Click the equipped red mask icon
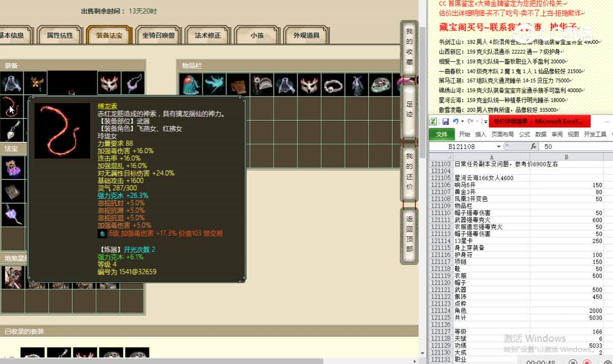613x364 pixels. click(109, 83)
